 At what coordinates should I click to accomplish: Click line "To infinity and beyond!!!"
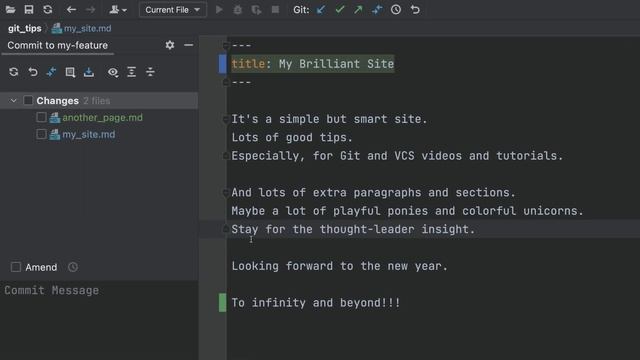pos(316,303)
